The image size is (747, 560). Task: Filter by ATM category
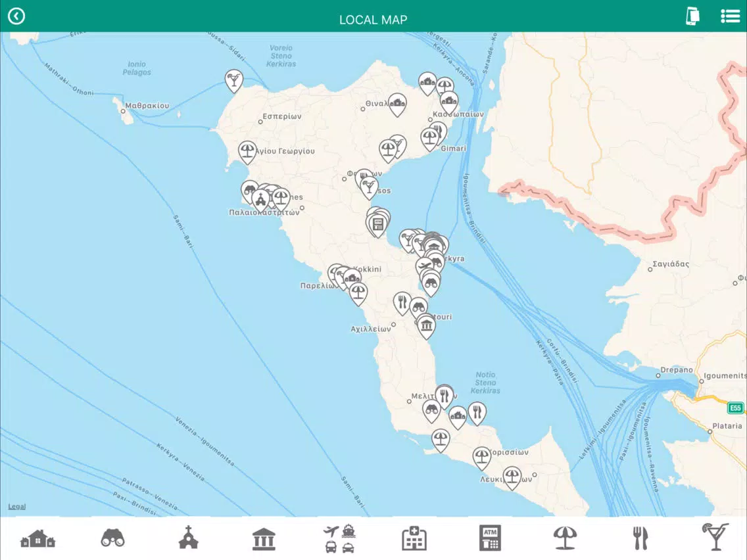point(490,538)
